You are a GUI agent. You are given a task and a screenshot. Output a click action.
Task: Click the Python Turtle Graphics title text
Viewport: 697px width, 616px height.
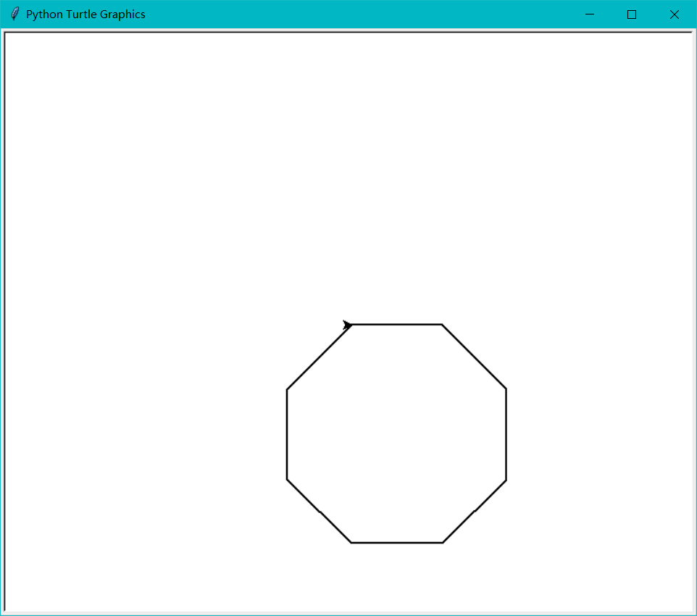point(85,14)
